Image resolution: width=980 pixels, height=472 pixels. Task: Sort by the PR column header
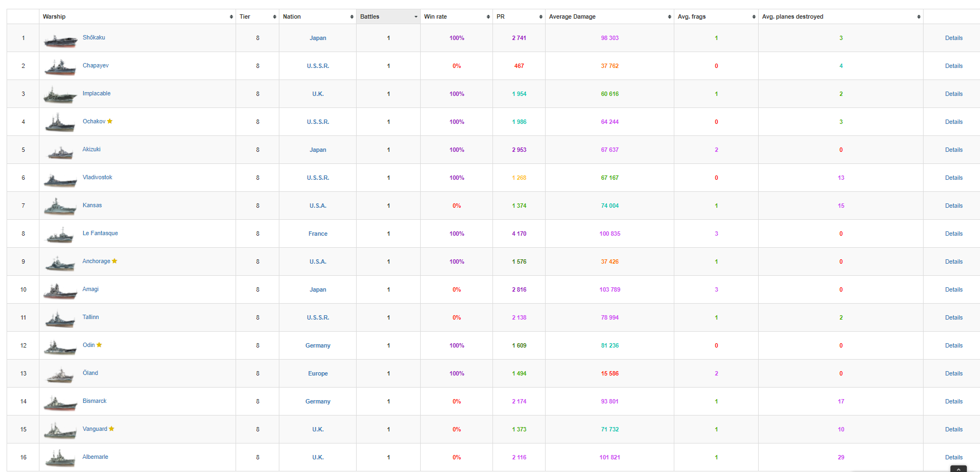click(518, 16)
